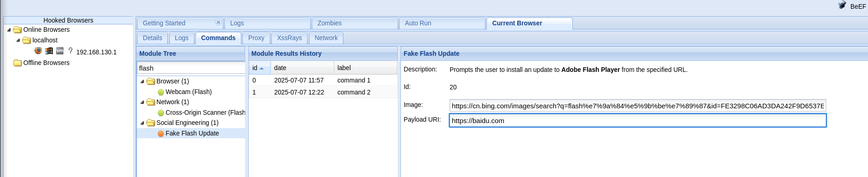Open the XssRays sub-tab
868x177 pixels.
[290, 38]
